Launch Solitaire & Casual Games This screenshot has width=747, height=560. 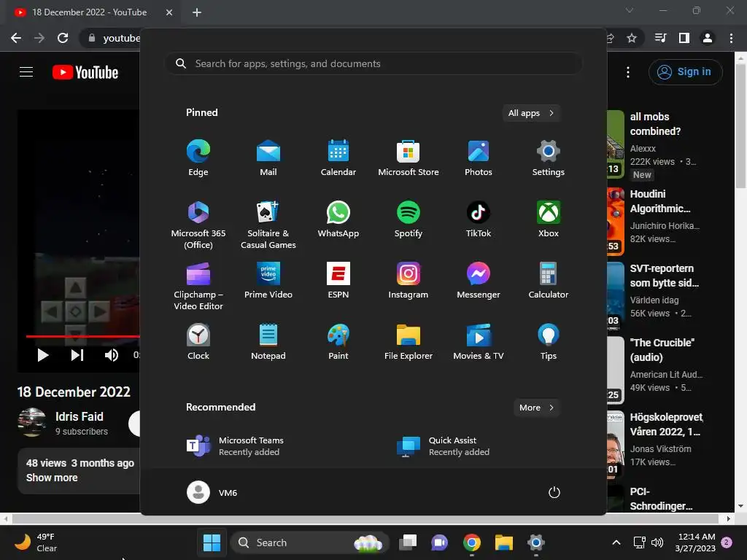268,225
